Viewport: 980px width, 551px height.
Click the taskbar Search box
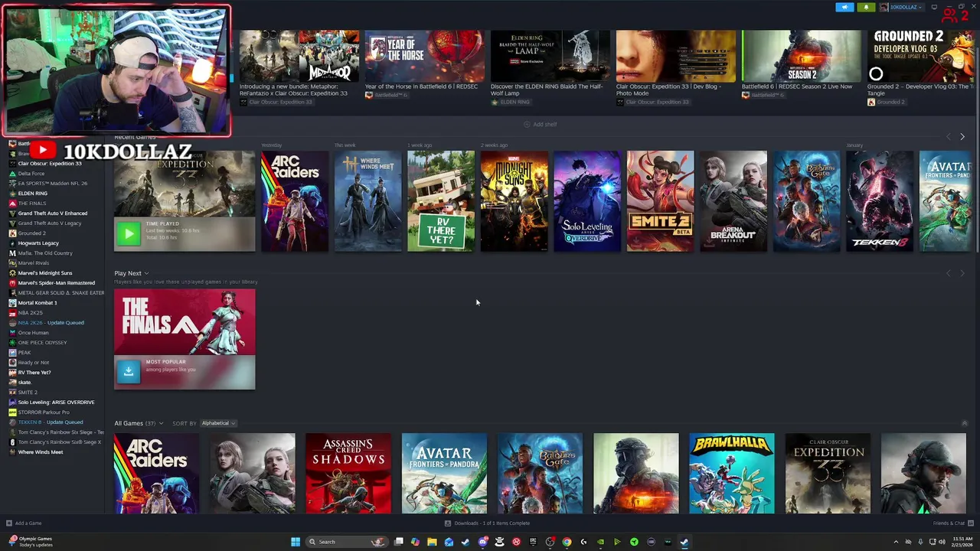tap(346, 542)
